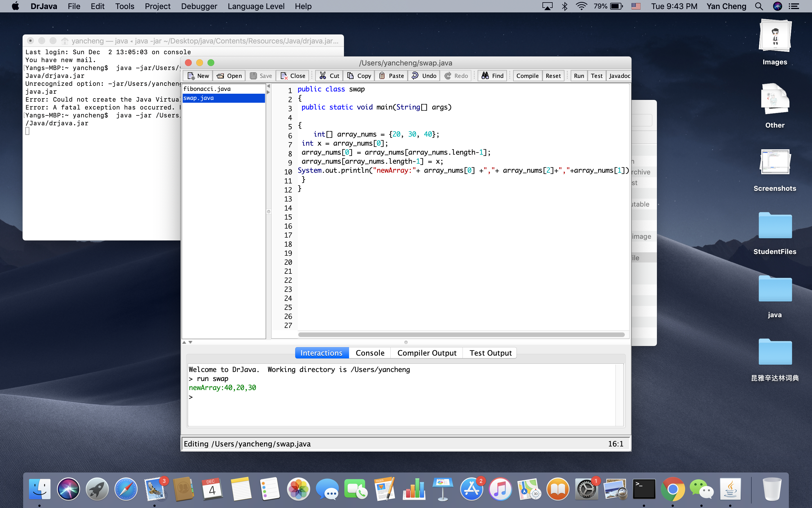Viewport: 812px width, 508px height.
Task: Click the Spotlight search icon
Action: click(759, 6)
